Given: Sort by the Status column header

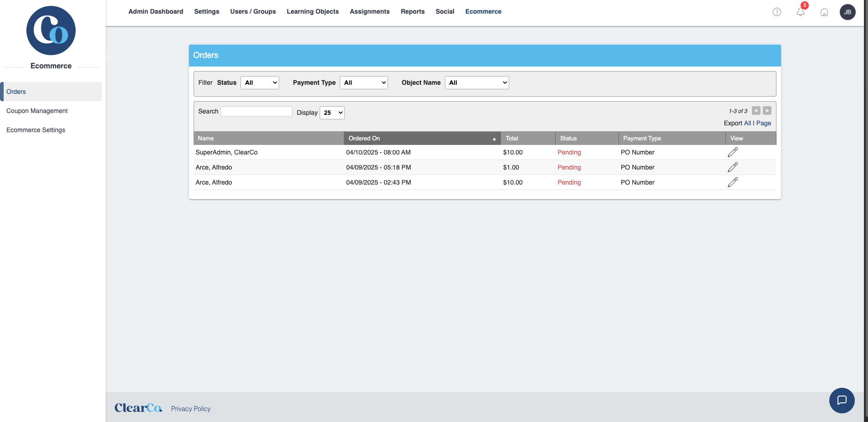Looking at the screenshot, I should point(587,138).
